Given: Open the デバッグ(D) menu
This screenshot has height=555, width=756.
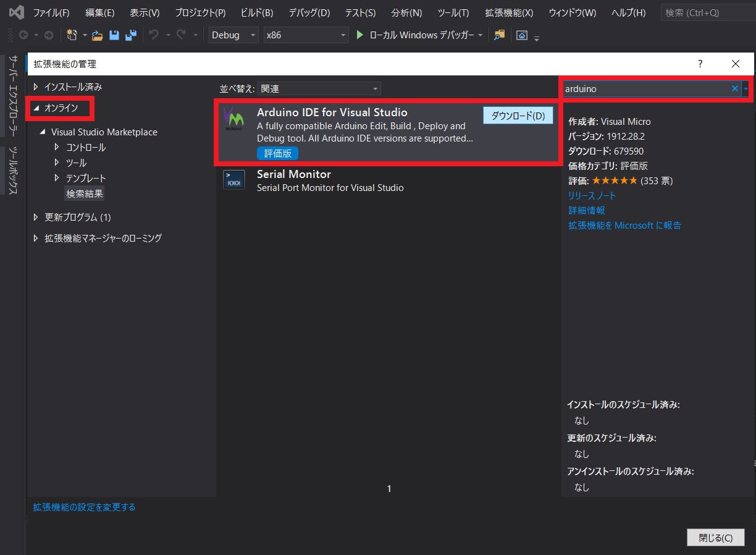Looking at the screenshot, I should click(309, 12).
